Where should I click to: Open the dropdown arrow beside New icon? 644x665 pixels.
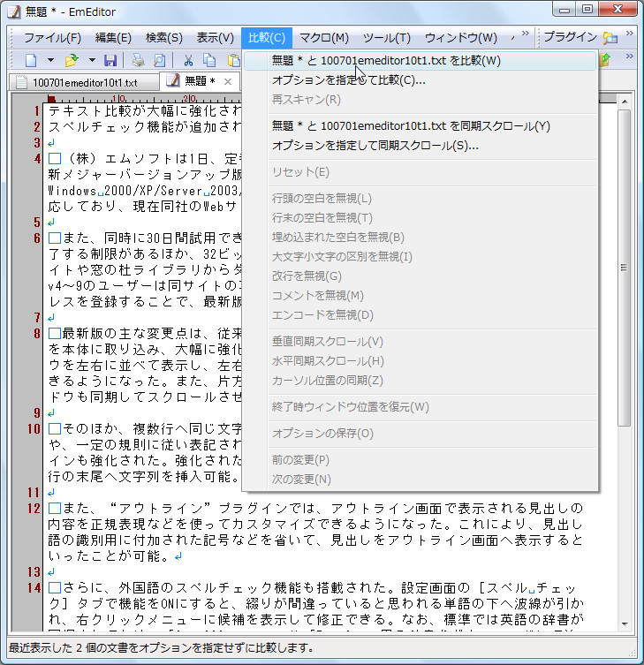50,60
